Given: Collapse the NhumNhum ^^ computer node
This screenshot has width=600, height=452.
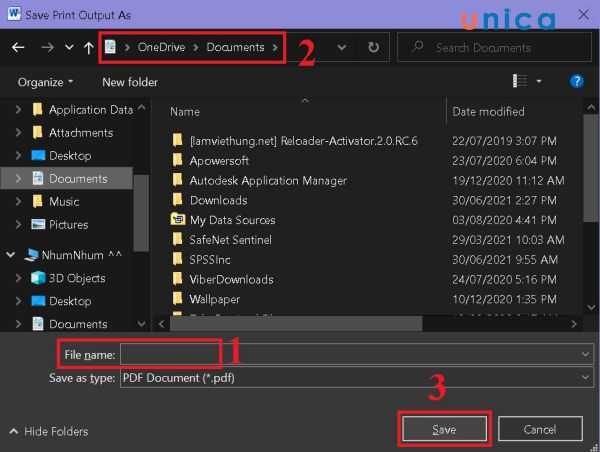Looking at the screenshot, I should pyautogui.click(x=11, y=255).
